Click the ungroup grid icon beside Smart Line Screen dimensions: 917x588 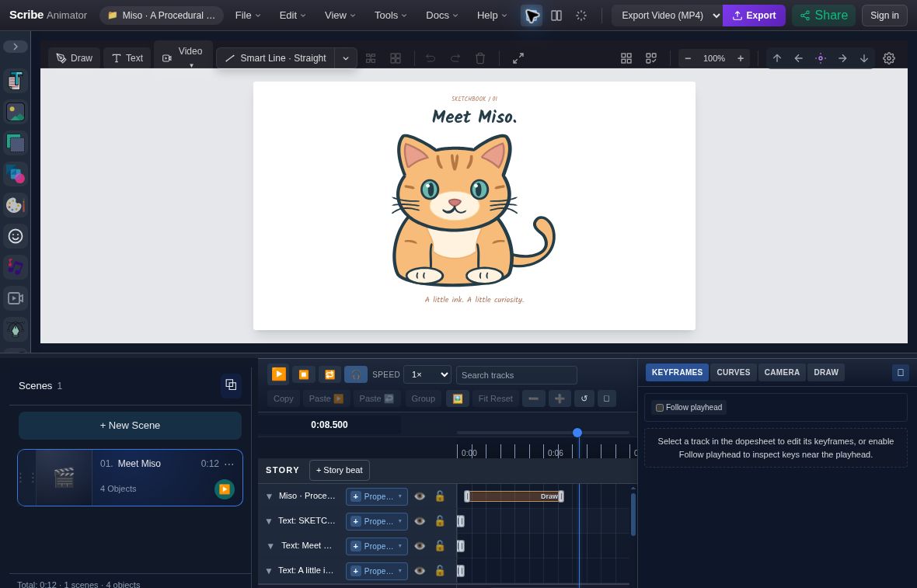pos(371,58)
